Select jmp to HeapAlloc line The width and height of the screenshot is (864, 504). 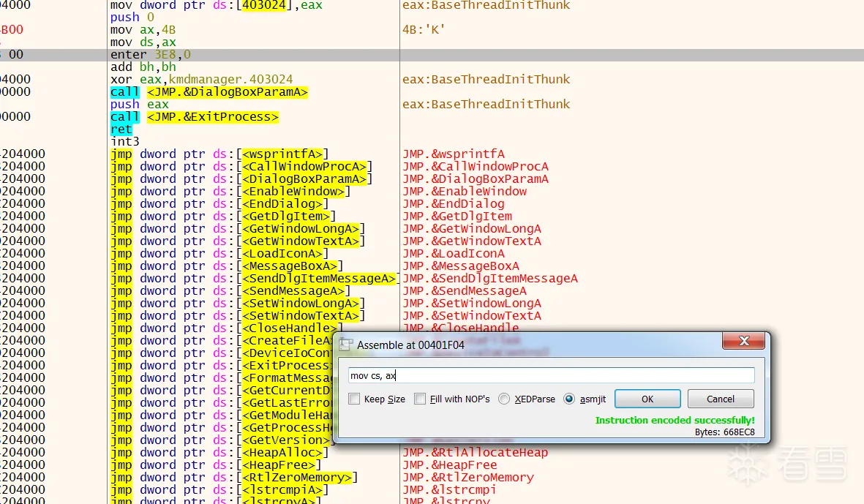pyautogui.click(x=220, y=453)
